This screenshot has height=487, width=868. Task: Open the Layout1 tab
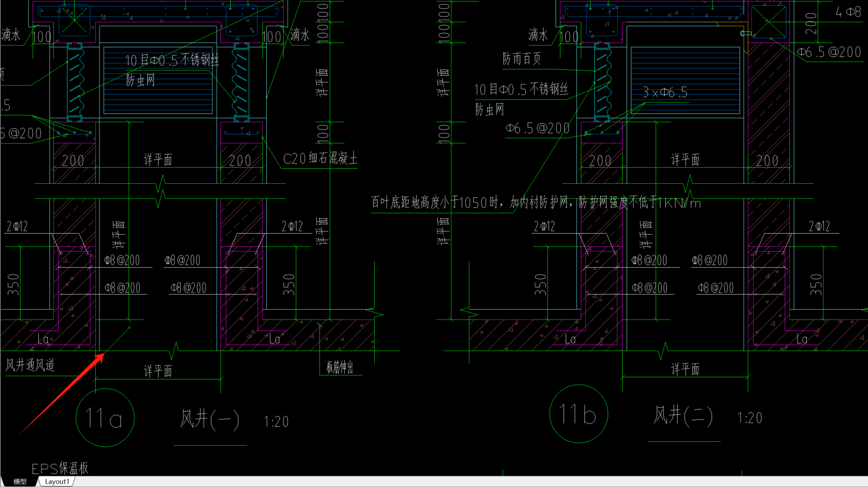coord(57,482)
